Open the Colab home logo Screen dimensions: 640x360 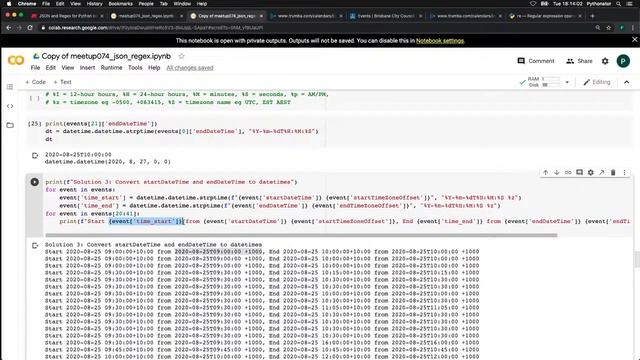(16, 61)
